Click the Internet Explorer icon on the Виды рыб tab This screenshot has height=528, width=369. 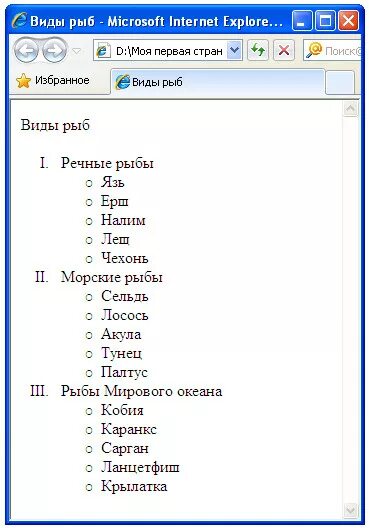click(122, 82)
